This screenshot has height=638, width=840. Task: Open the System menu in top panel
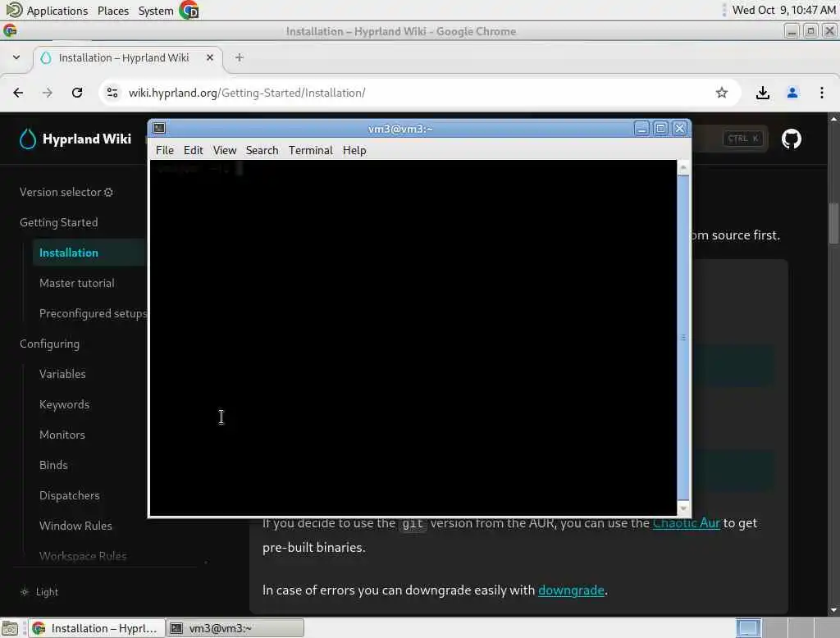coord(156,10)
